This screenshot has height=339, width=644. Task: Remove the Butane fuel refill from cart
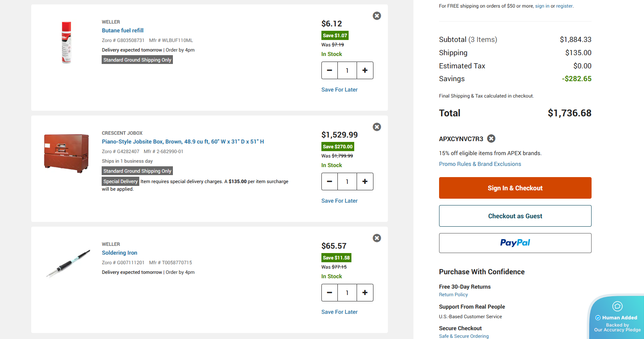[377, 16]
